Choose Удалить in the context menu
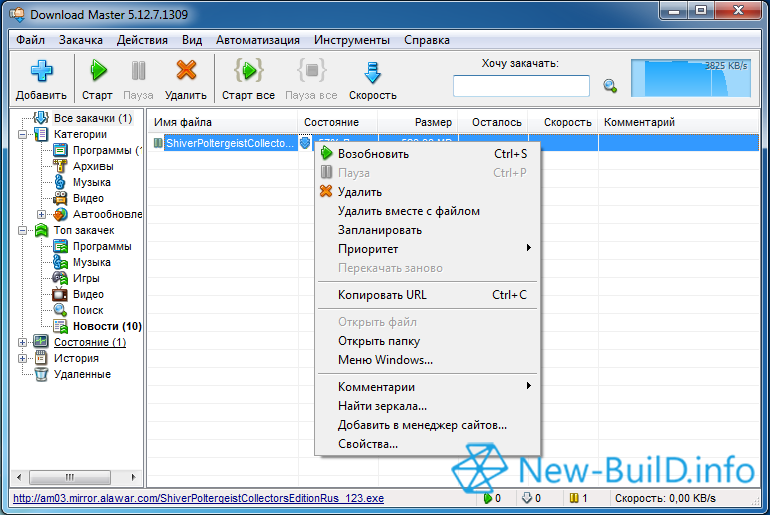The image size is (770, 515). 427,192
